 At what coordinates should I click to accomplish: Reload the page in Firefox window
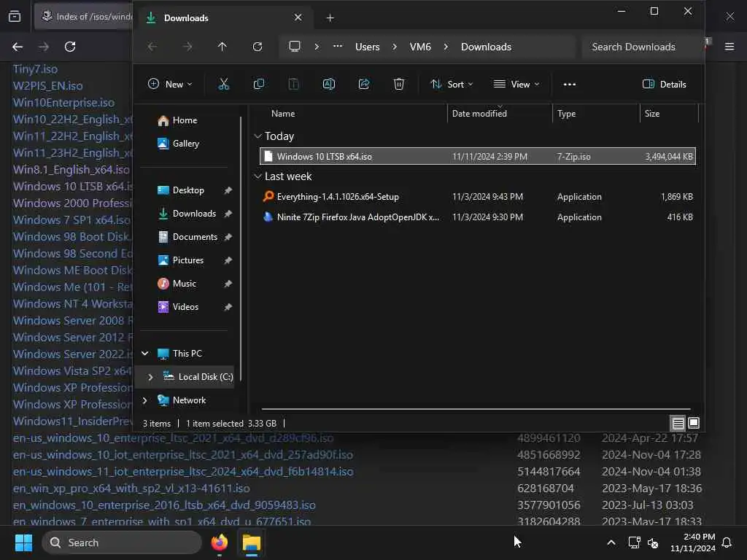(70, 47)
